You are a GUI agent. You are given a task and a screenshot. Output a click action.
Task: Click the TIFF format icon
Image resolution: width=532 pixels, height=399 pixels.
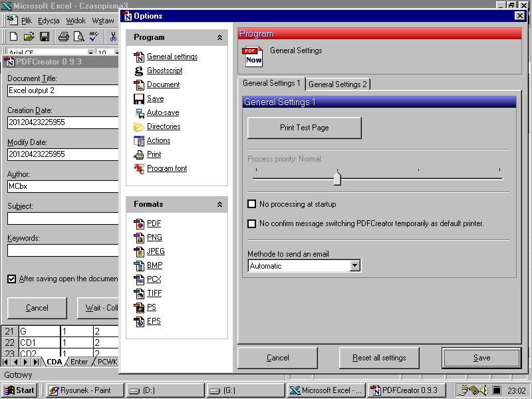tap(139, 293)
